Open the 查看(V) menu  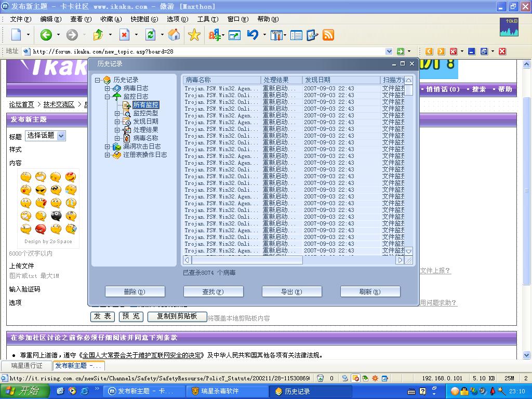pos(81,19)
